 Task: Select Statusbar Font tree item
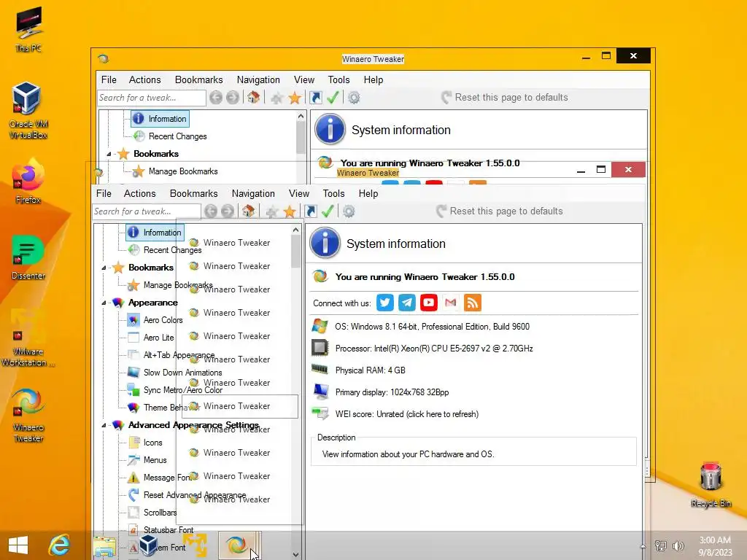[x=161, y=530]
